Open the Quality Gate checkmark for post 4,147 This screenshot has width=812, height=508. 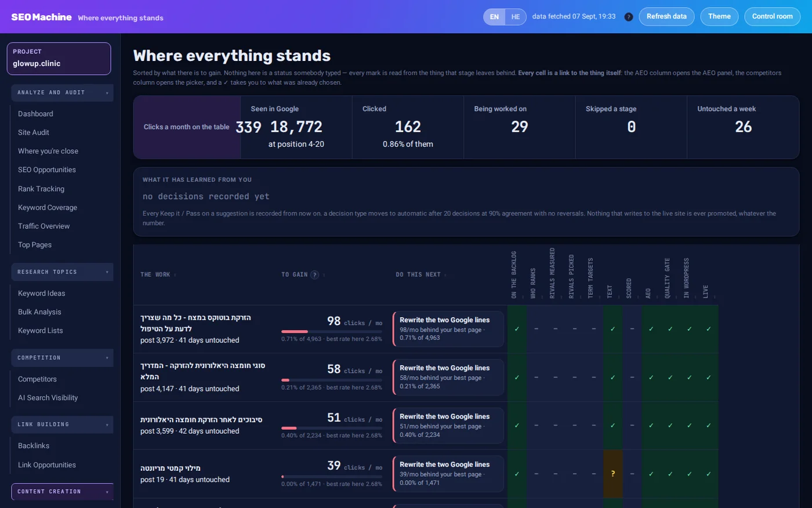[670, 377]
